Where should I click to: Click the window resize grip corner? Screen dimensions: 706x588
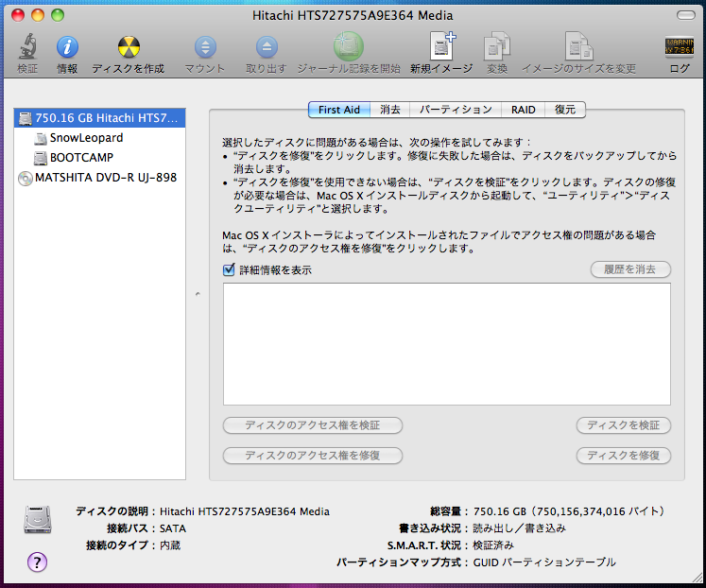696,578
